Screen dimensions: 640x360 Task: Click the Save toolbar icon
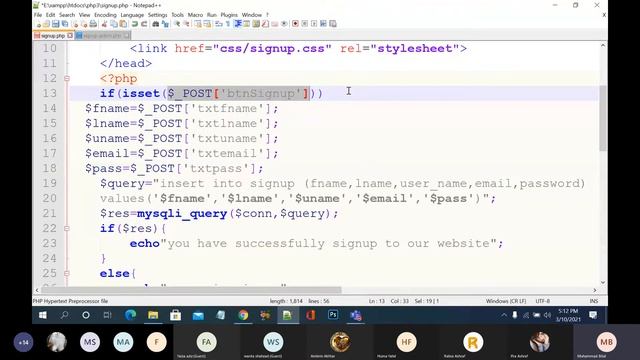56,24
